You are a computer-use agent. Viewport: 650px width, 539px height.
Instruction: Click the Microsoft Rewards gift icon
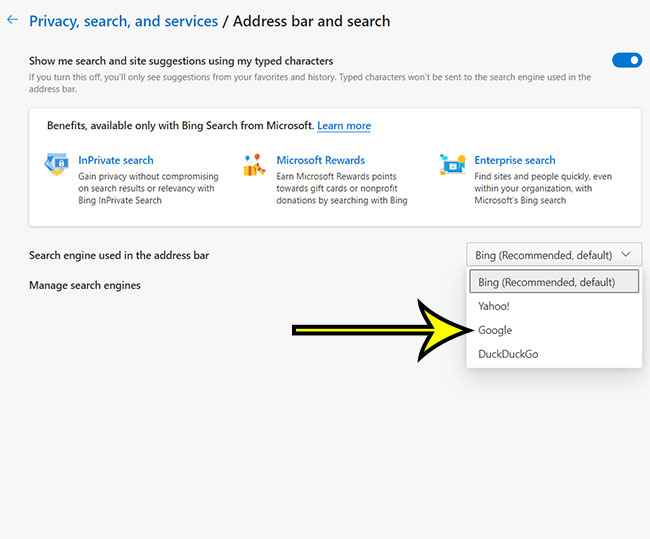254,165
